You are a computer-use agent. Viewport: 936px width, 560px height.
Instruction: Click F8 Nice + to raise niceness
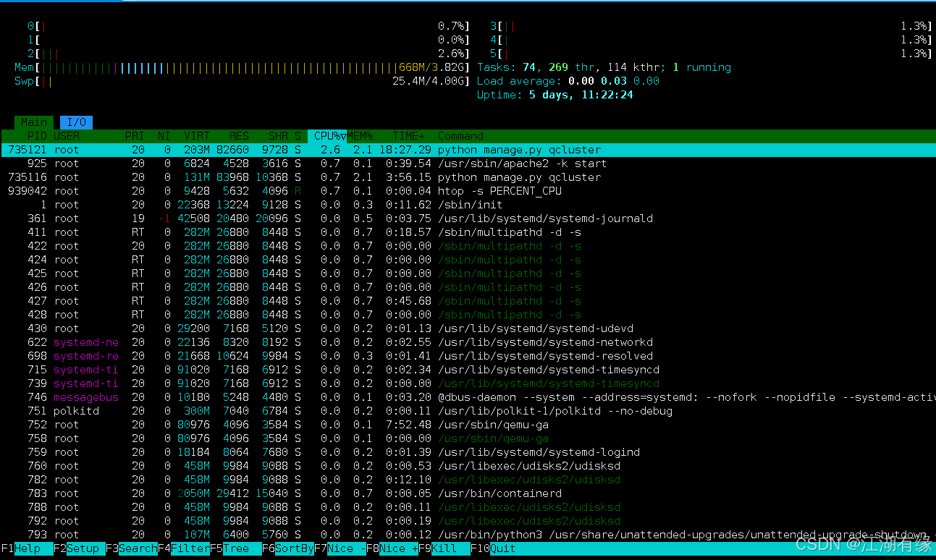pyautogui.click(x=392, y=548)
